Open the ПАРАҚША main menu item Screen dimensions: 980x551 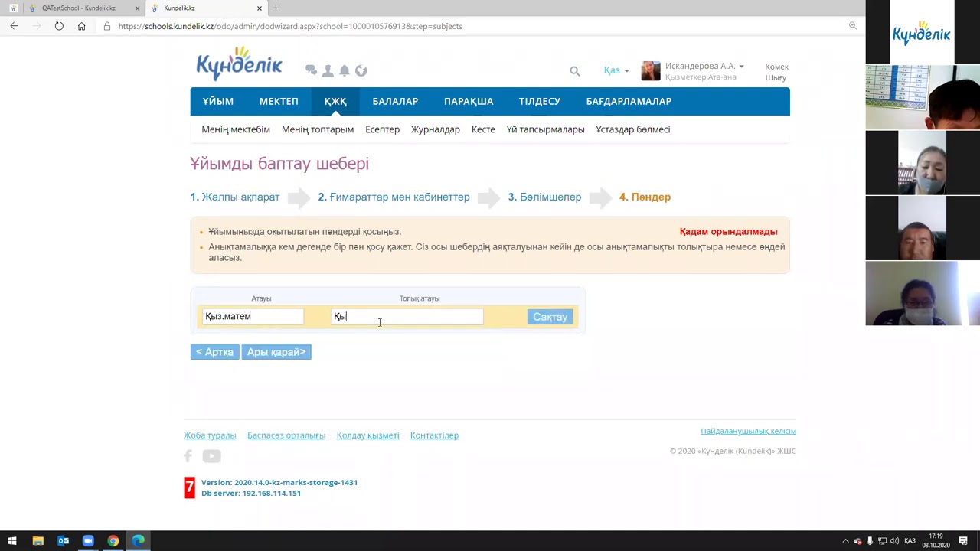point(469,101)
